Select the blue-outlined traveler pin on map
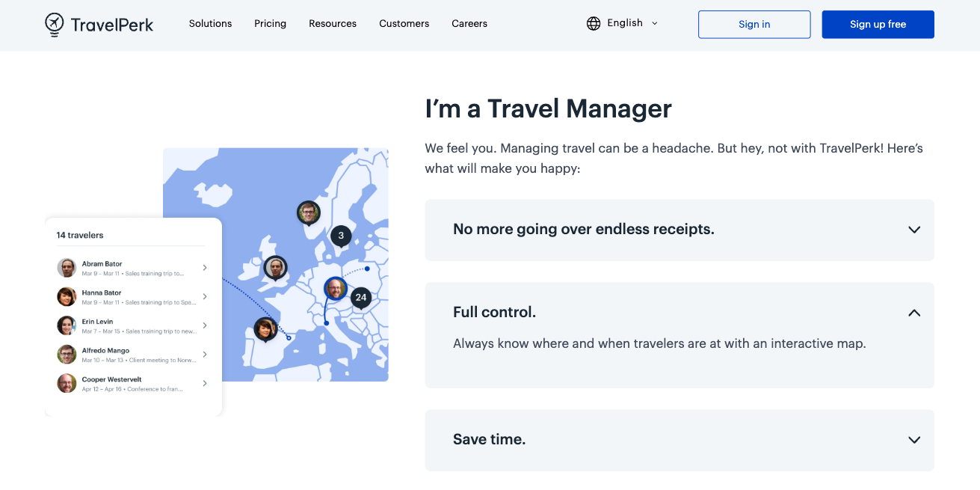Screen dimensions: 980x490 pyautogui.click(x=336, y=288)
